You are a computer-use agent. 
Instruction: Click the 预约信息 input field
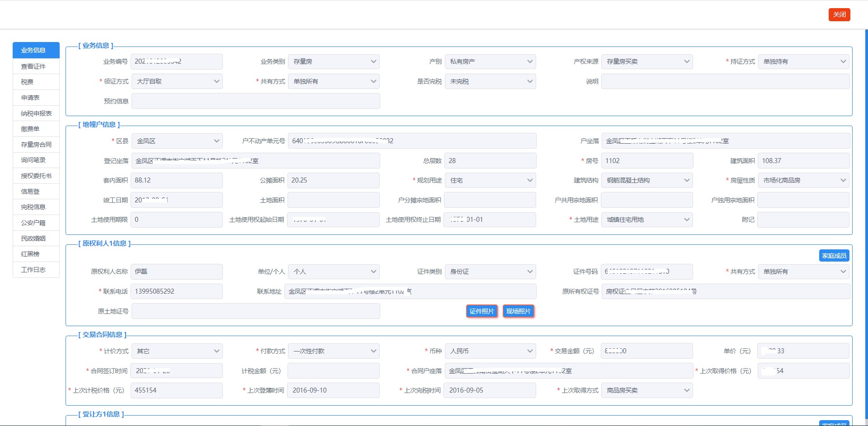[x=255, y=101]
